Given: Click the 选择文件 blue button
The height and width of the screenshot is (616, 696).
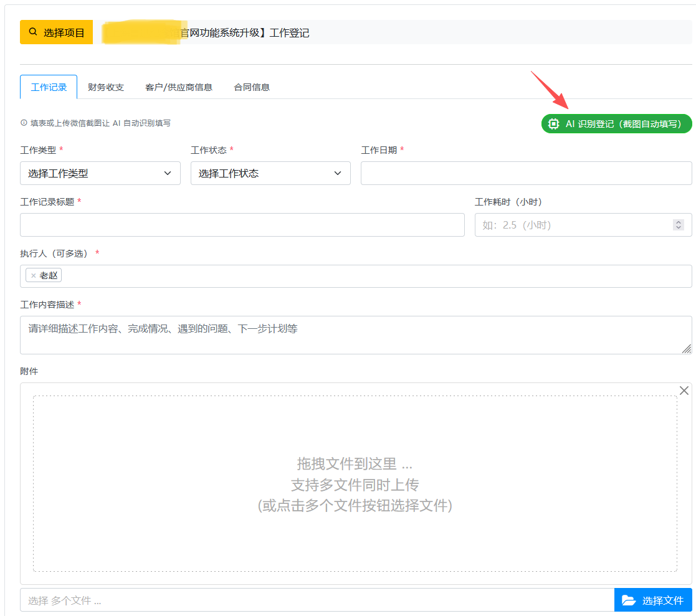Looking at the screenshot, I should pyautogui.click(x=653, y=600).
